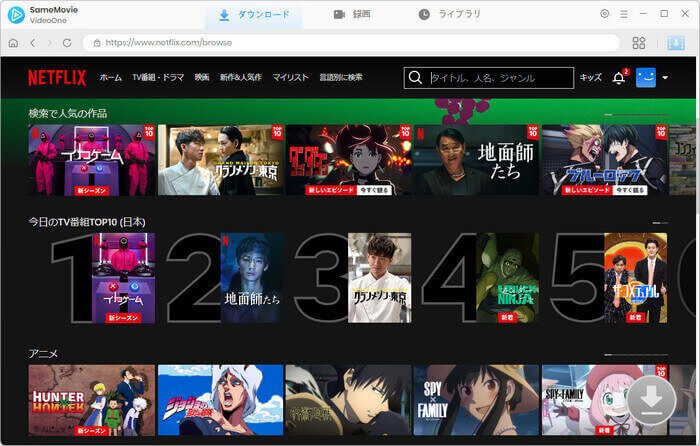Open イカゲーム in the popular searches row

pyautogui.click(x=92, y=160)
